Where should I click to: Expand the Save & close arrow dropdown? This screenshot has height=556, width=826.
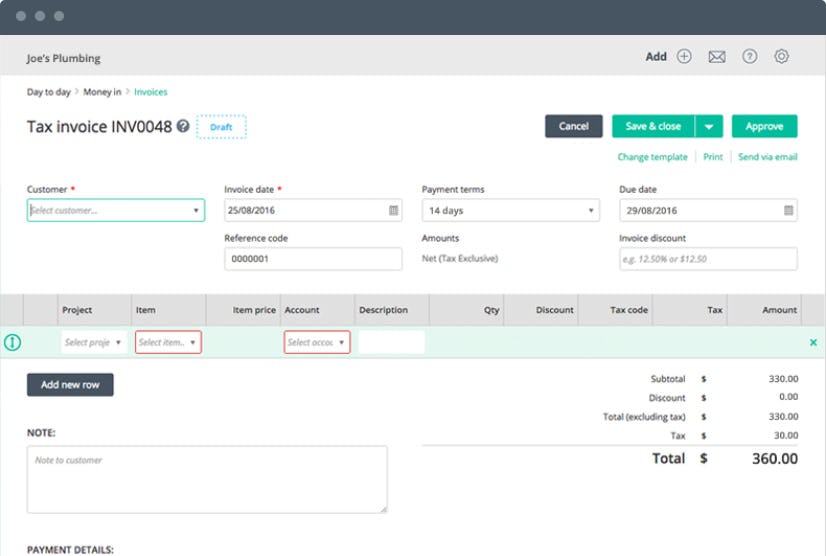coord(709,126)
